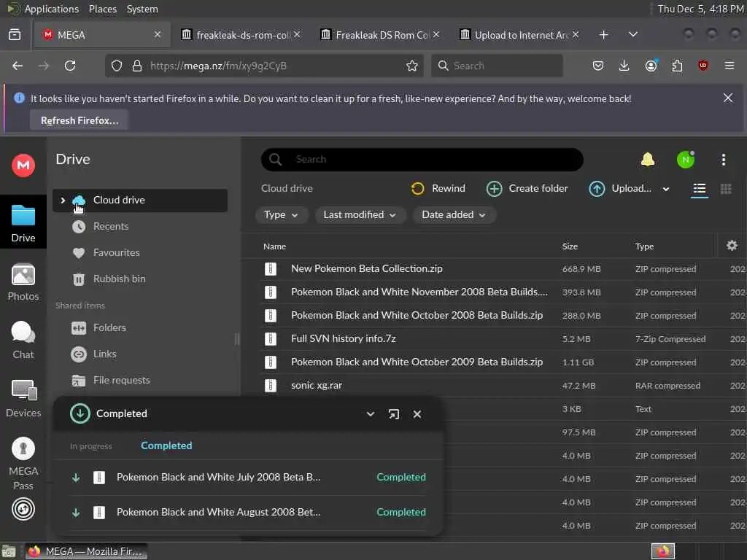Click the Upload button
747x560 pixels.
[x=620, y=189]
